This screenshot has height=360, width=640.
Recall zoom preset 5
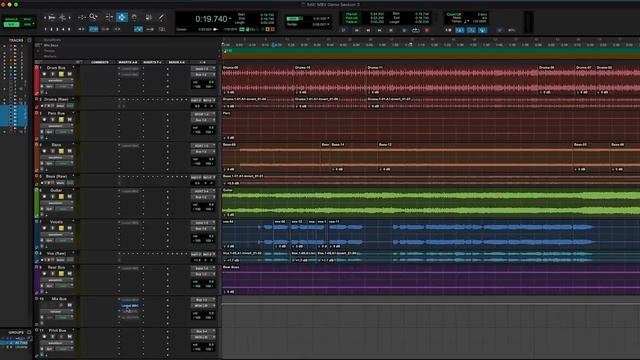[x=69, y=29]
